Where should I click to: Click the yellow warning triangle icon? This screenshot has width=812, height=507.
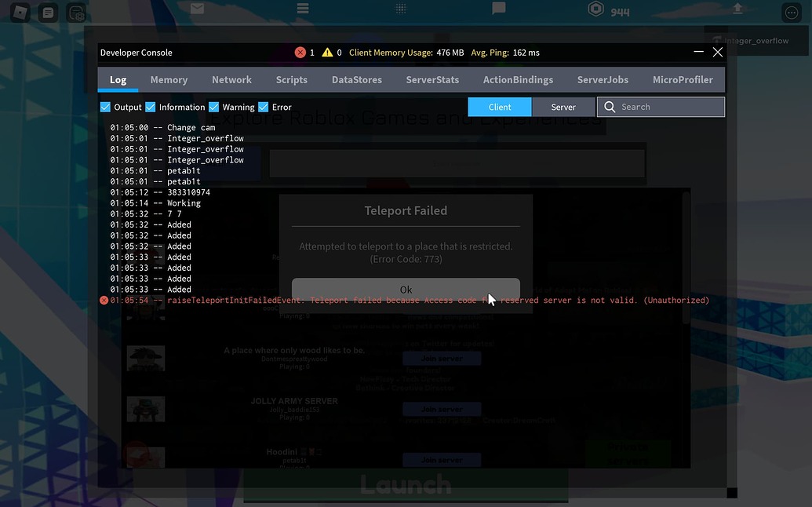tap(327, 52)
